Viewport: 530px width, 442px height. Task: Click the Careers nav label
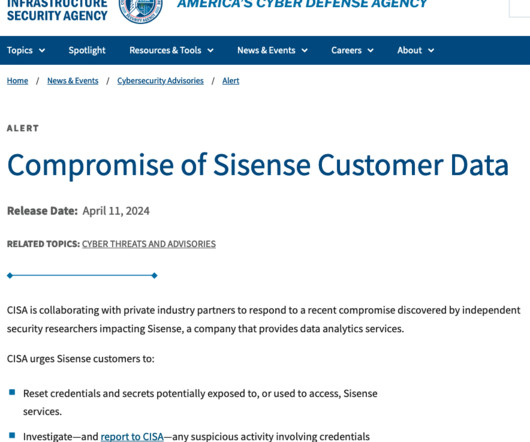tap(346, 50)
